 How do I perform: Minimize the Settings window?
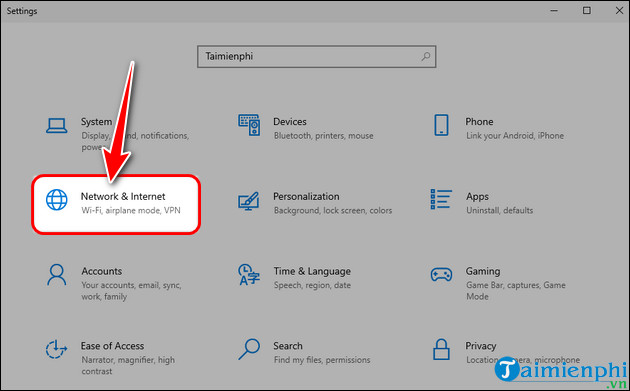pos(554,11)
